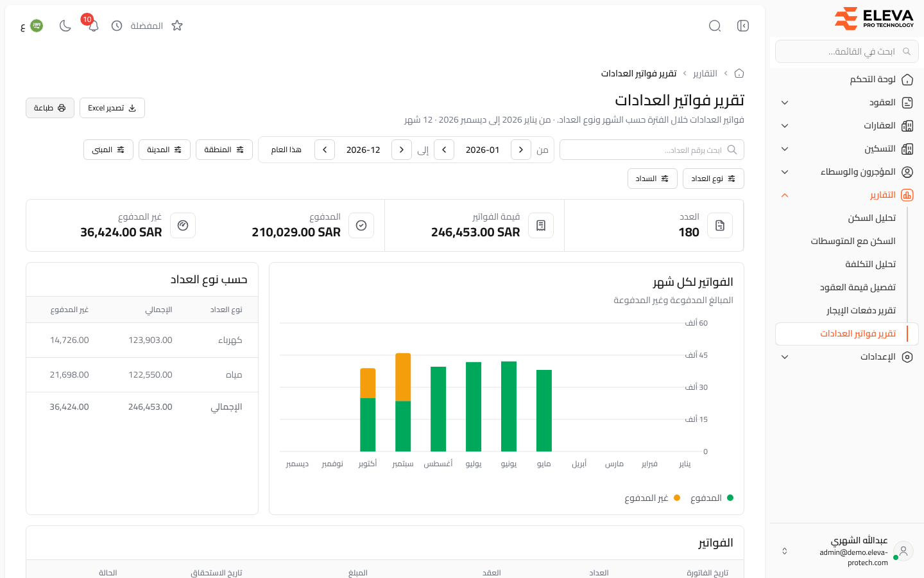The height and width of the screenshot is (578, 924).
Task: Click the breadcrumb home icon
Action: coord(739,73)
